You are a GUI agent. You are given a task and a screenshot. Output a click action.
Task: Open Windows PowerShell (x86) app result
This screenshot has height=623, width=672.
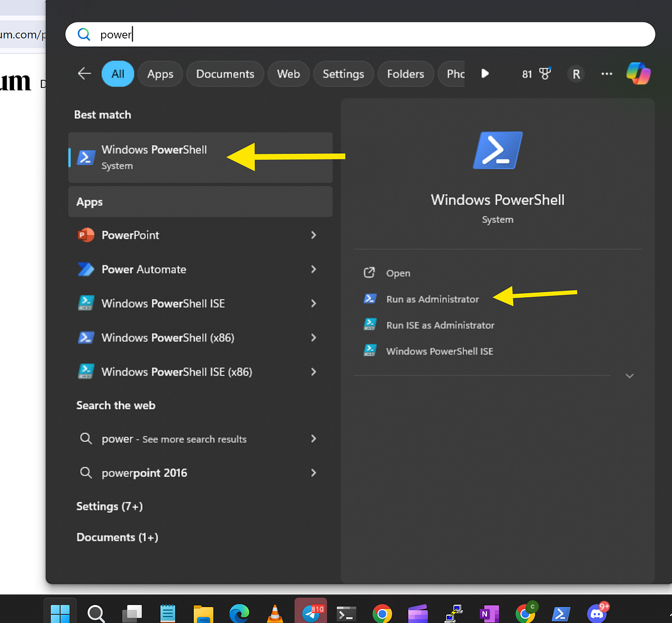click(200, 338)
